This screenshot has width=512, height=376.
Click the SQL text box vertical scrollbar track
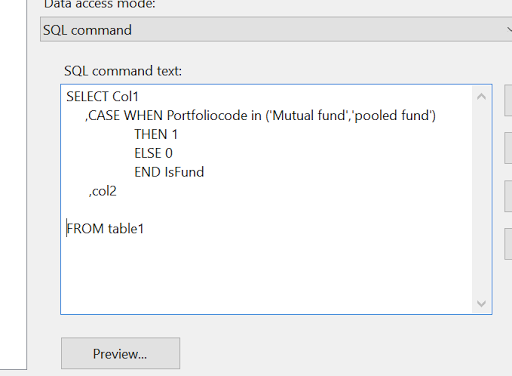point(481,200)
